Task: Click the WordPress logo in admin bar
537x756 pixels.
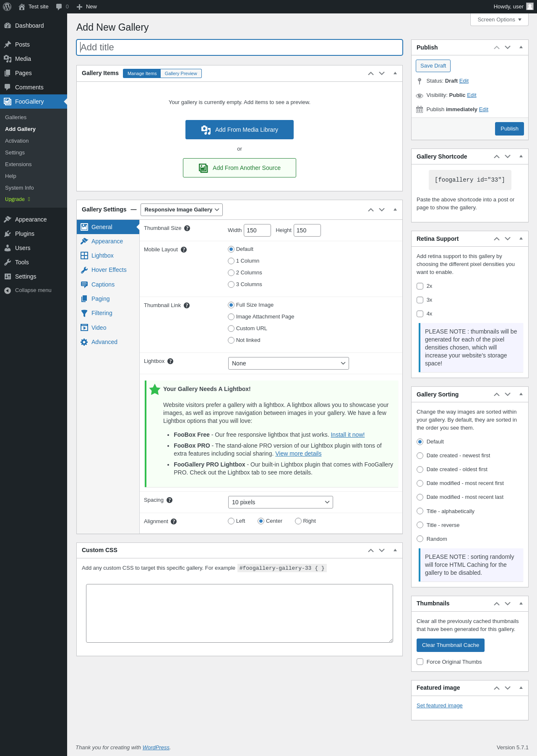Action: tap(7, 7)
